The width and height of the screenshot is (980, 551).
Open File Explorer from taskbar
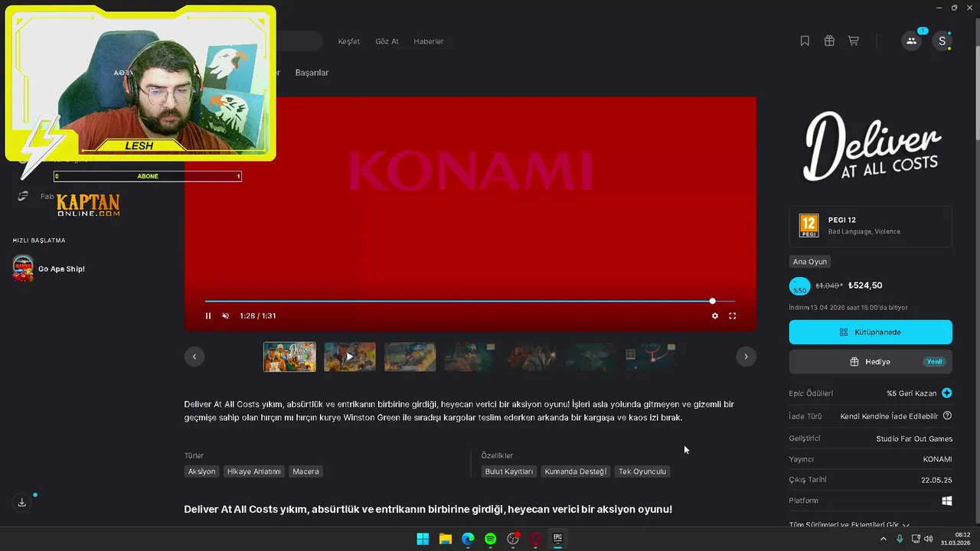(445, 539)
